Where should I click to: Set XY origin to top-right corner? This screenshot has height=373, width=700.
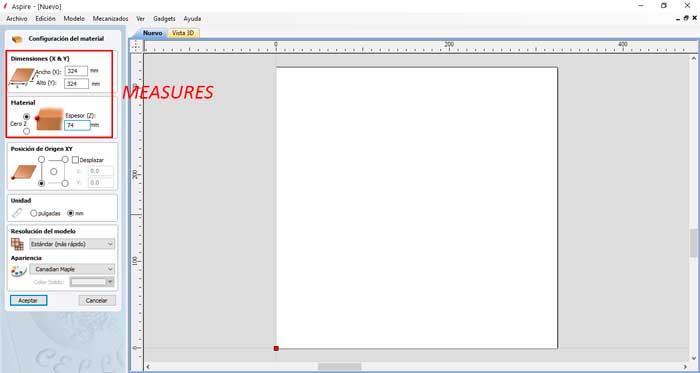click(x=65, y=159)
